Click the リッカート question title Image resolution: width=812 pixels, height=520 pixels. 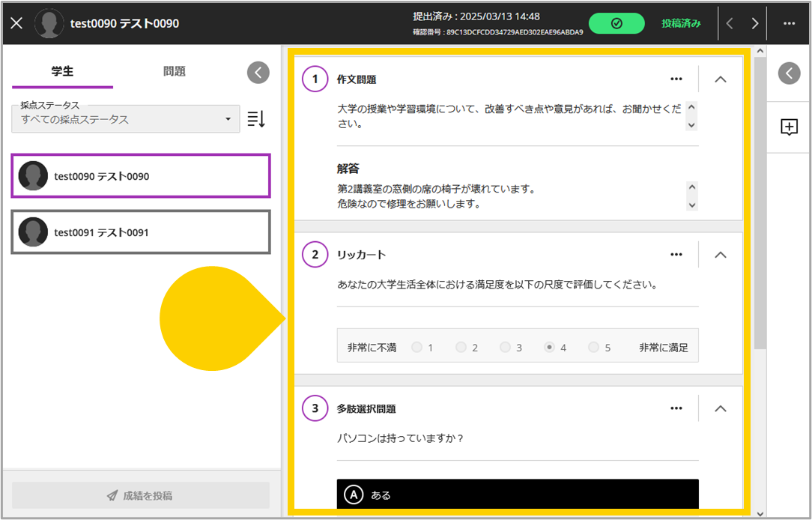click(361, 255)
